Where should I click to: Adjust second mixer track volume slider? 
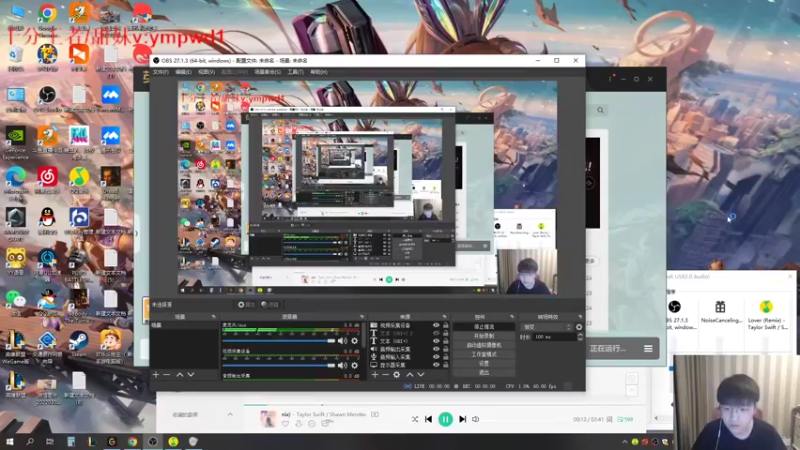tap(279, 365)
